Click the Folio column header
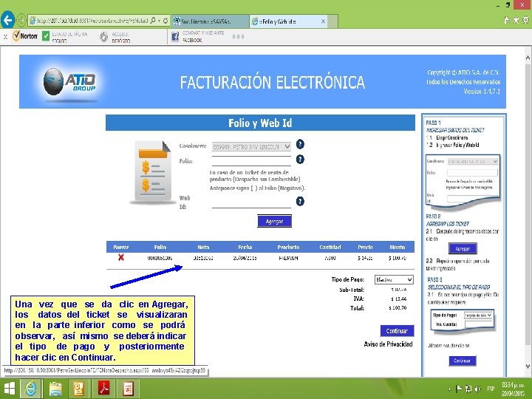Screen dimensions: 532x399 pyautogui.click(x=160, y=247)
